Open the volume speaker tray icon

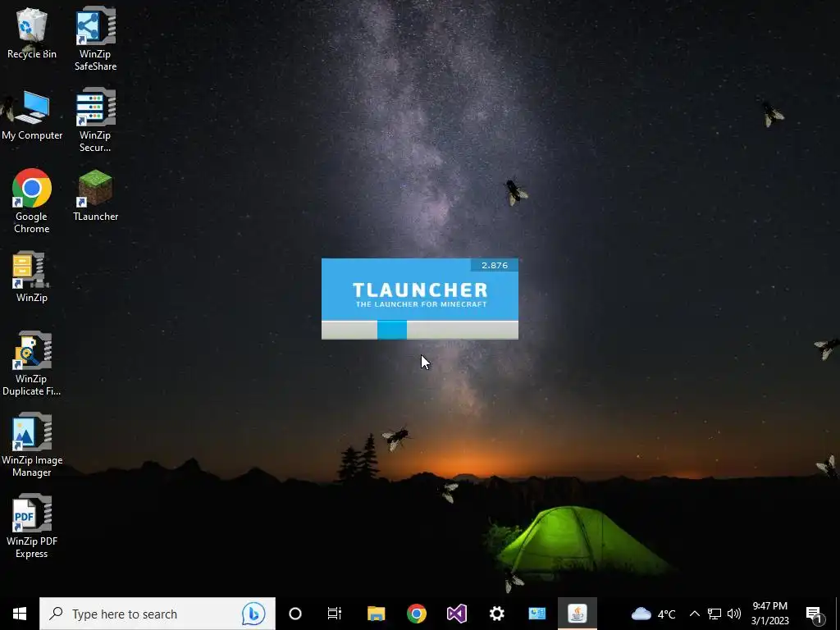pyautogui.click(x=734, y=614)
